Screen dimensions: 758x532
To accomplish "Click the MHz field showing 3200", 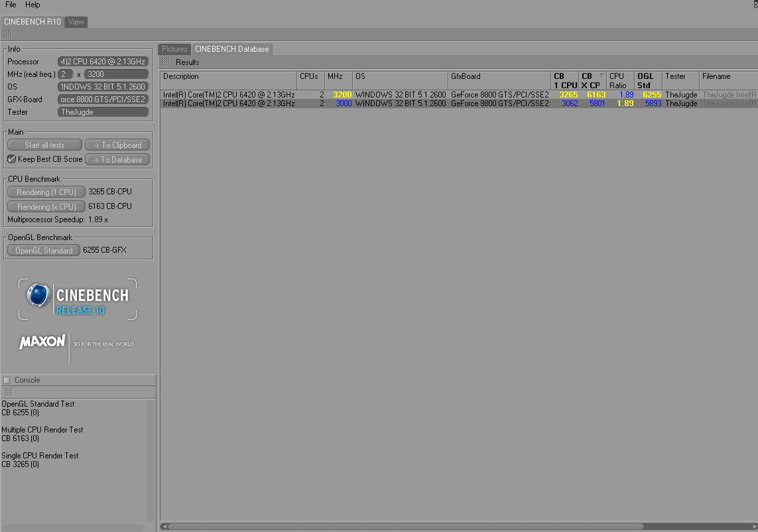I will pyautogui.click(x=116, y=74).
